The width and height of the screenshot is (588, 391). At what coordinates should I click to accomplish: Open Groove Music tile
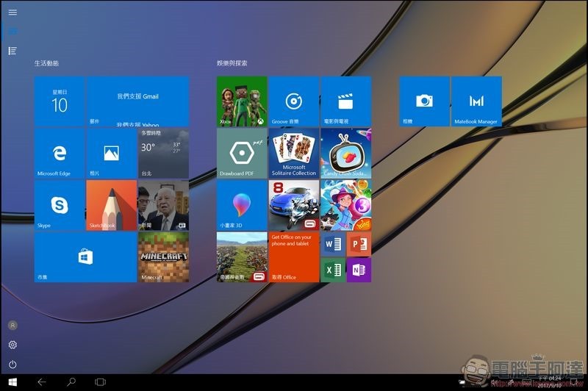pyautogui.click(x=294, y=101)
